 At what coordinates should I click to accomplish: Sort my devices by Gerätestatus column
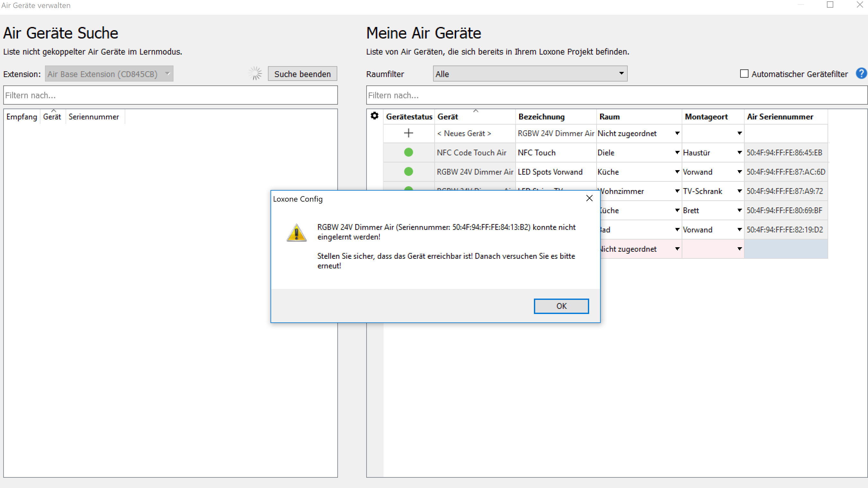[409, 117]
